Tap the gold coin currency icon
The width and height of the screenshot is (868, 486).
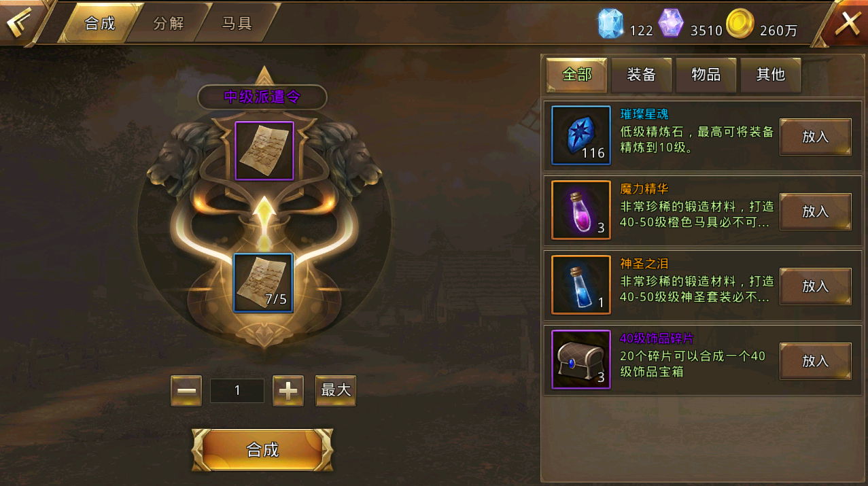[x=740, y=24]
